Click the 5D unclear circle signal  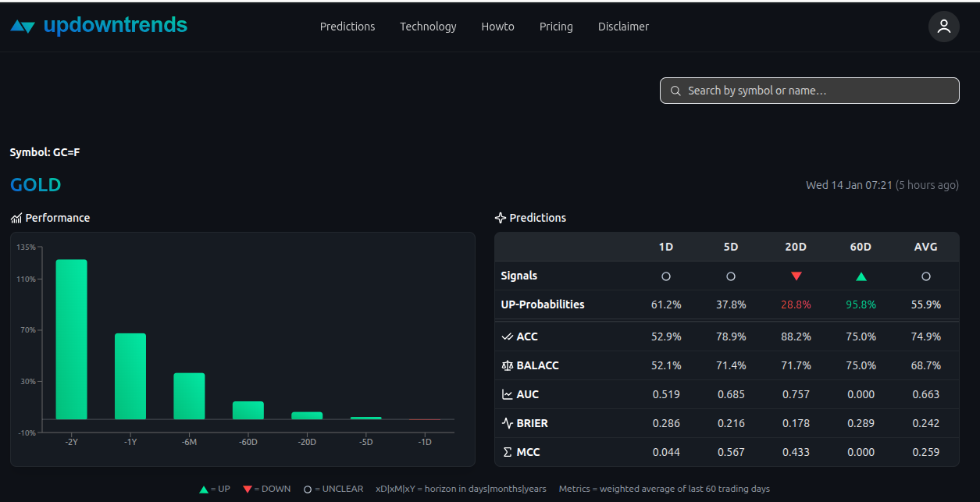[x=731, y=276]
